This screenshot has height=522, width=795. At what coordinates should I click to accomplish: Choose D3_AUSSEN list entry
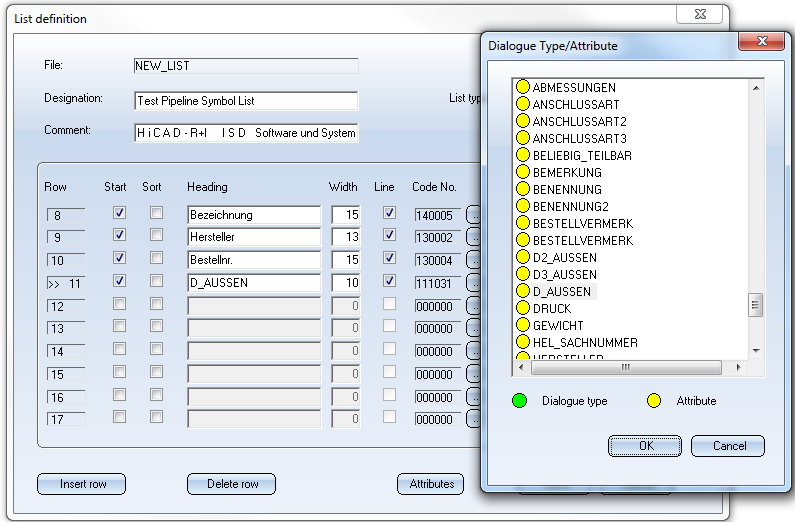[564, 275]
